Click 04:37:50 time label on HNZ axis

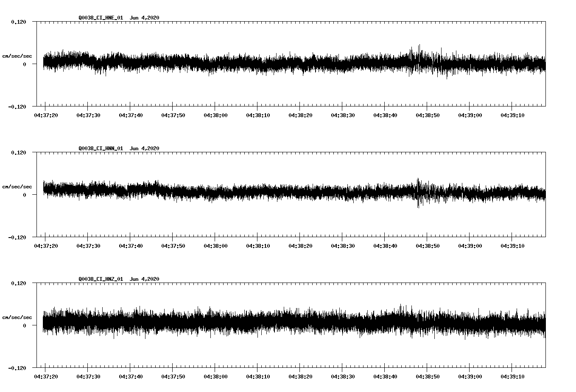pos(173,376)
